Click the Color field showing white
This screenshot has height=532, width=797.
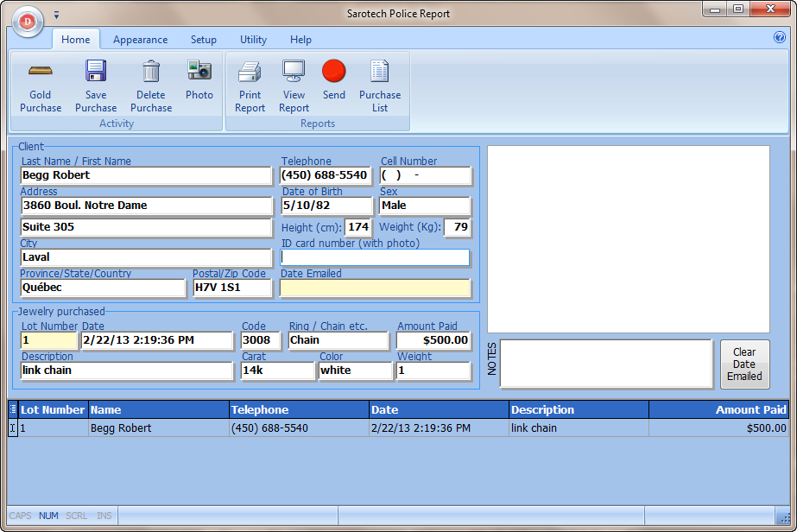pyautogui.click(x=356, y=370)
